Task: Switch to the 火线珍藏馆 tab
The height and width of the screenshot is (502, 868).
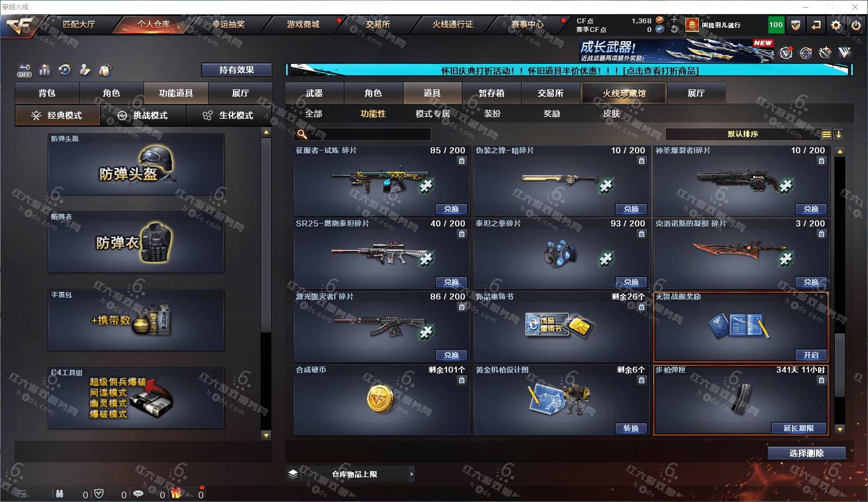Action: (x=624, y=93)
